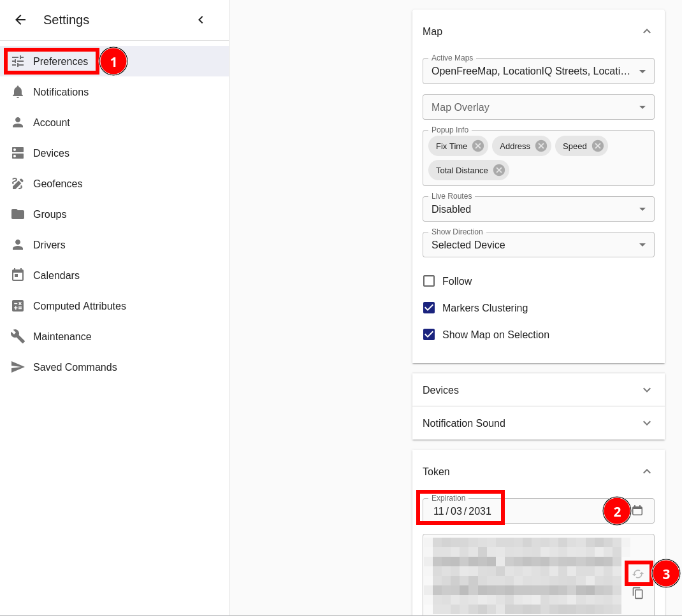Click the Expiration date field

click(539, 511)
